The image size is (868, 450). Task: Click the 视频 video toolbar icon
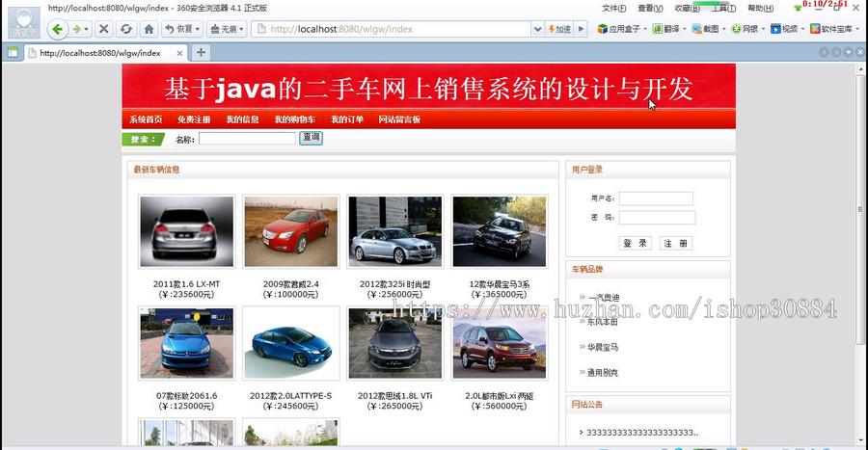[x=775, y=29]
